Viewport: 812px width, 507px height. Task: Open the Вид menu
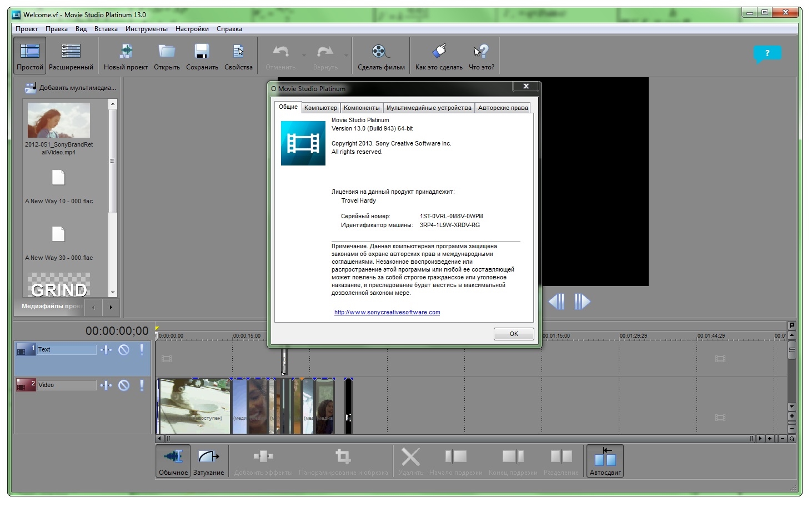click(81, 29)
